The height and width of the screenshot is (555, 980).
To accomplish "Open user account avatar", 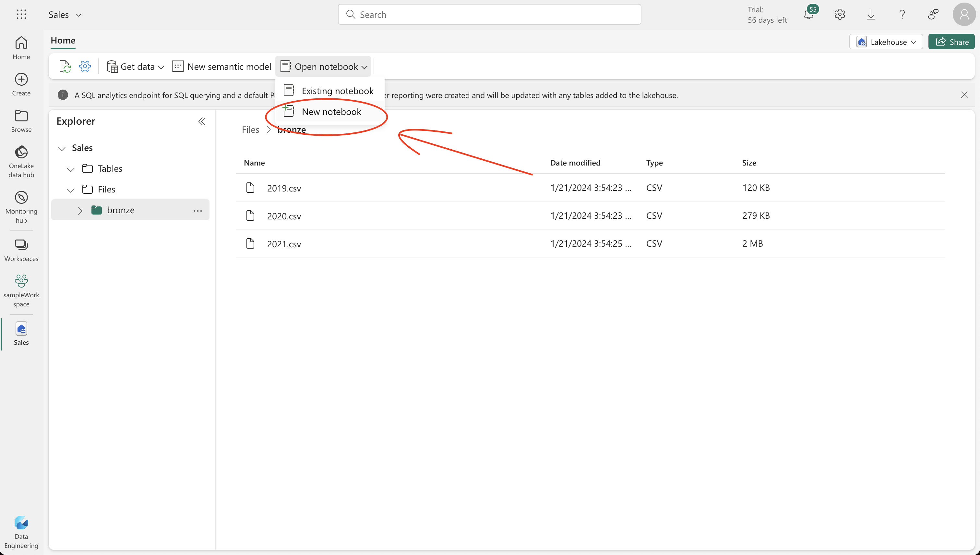I will click(964, 15).
